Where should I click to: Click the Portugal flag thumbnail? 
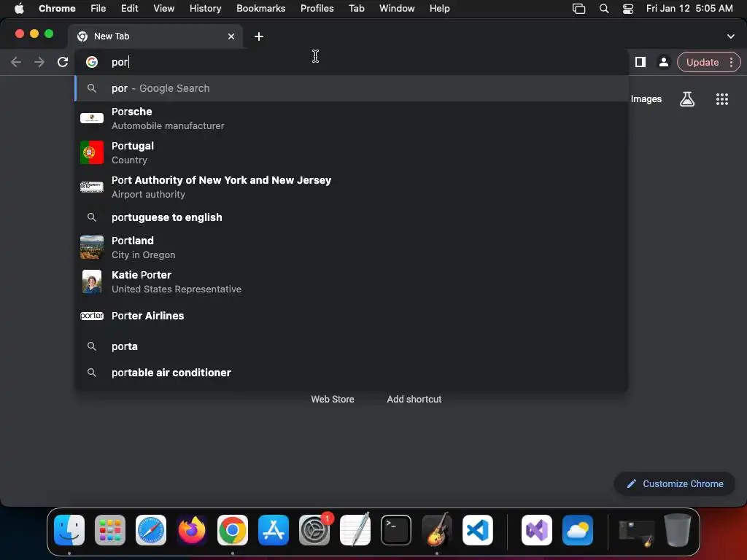[91, 152]
